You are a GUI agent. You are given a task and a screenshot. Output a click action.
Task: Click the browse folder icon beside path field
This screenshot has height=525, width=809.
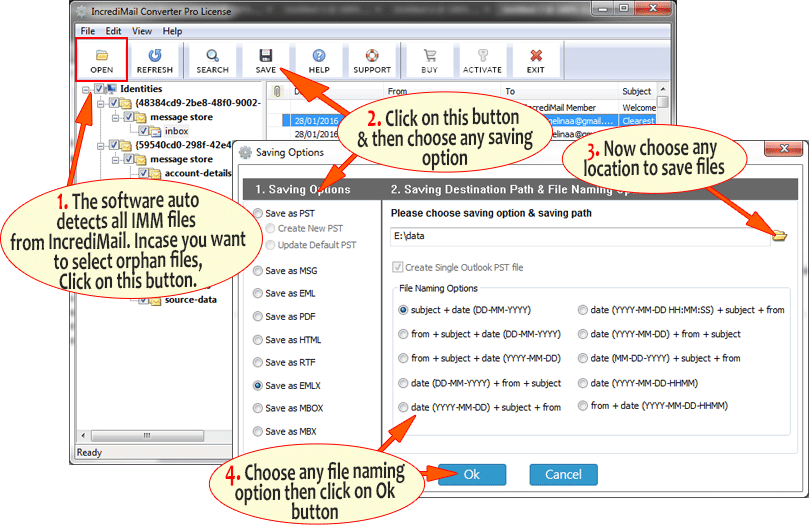tap(779, 236)
